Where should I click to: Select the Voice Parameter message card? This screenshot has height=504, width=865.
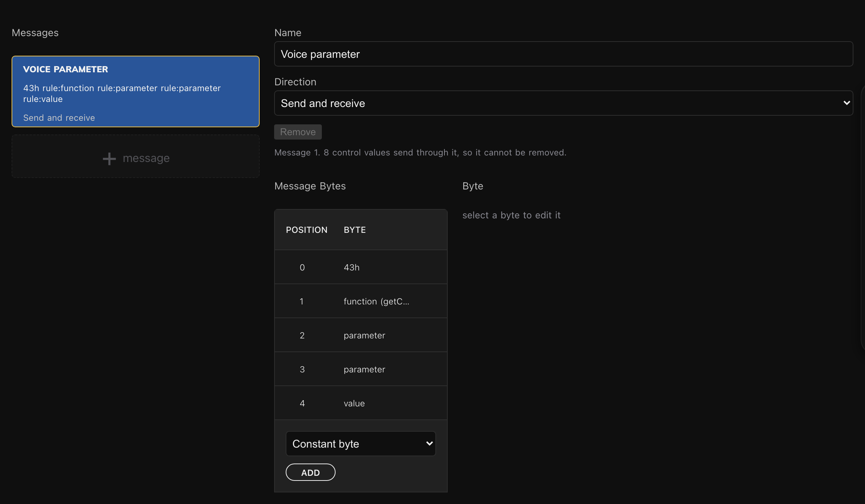coord(136,91)
